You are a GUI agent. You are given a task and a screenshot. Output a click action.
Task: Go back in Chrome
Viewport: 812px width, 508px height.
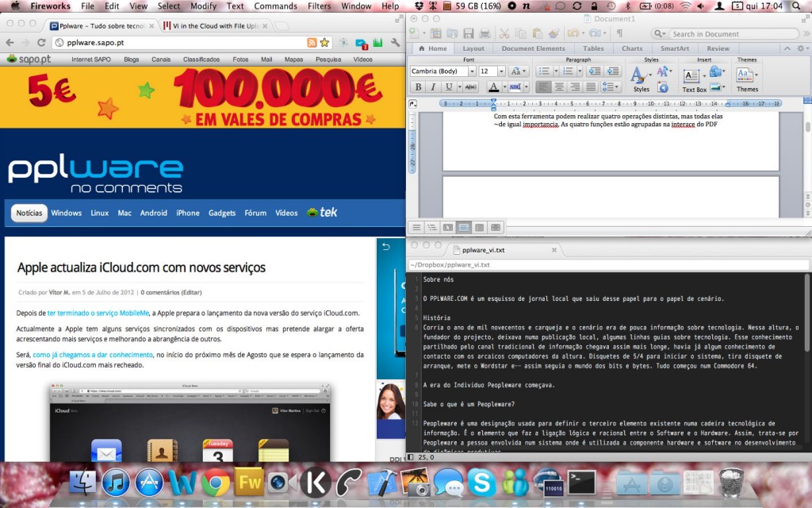[x=10, y=43]
